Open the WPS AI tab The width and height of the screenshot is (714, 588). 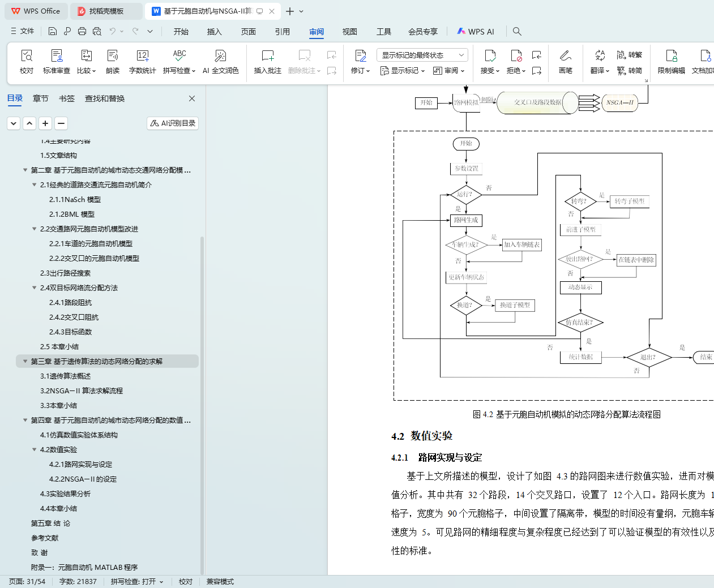tap(476, 32)
